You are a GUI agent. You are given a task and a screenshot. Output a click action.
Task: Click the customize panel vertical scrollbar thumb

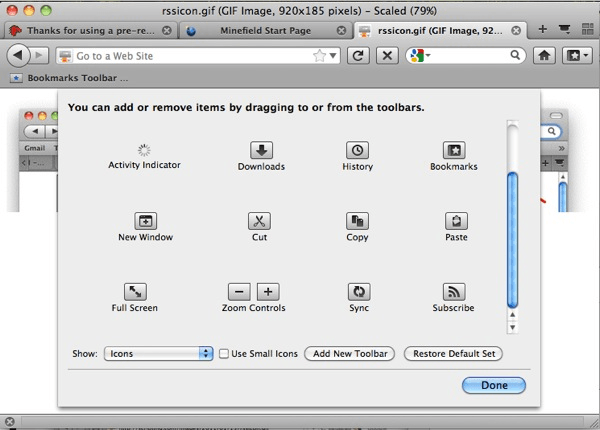point(513,240)
